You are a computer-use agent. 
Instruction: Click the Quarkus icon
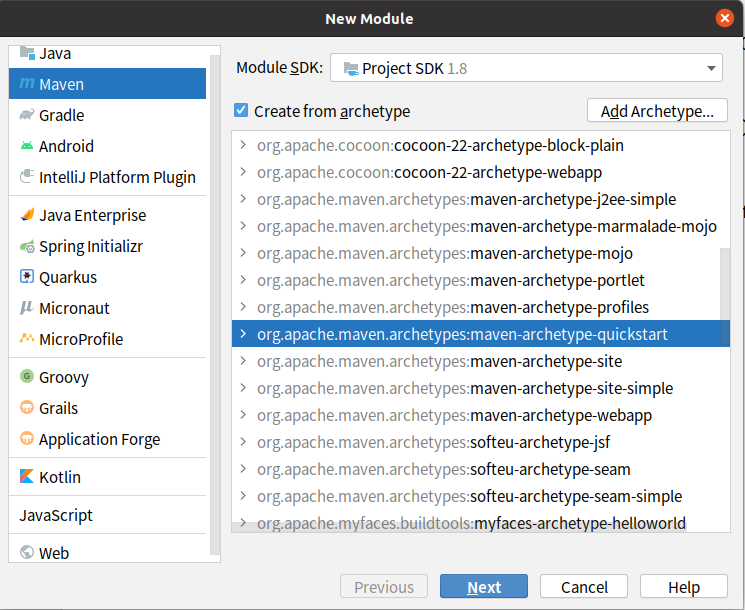pos(27,276)
